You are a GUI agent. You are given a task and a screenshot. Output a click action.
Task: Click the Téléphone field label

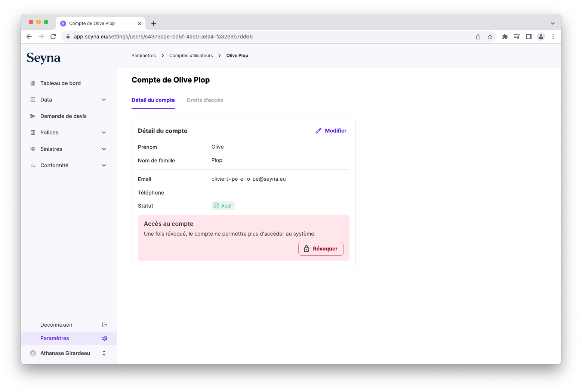coord(151,193)
